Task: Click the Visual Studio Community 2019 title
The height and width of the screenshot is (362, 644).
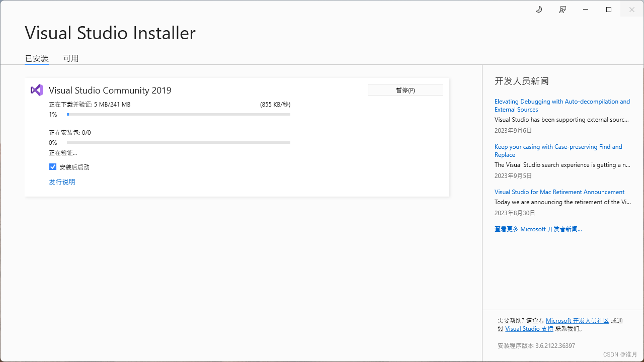Action: click(x=110, y=90)
